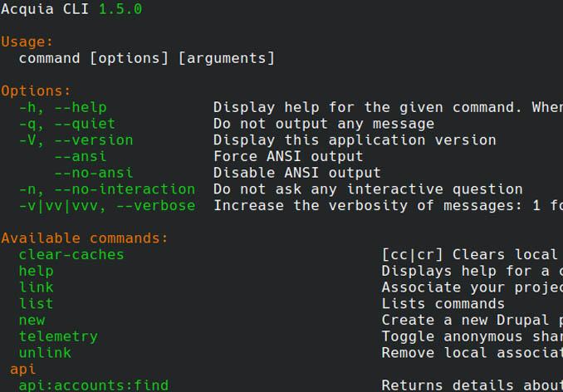Viewport: 563px width, 392px height.
Task: Click the 'api:accounts:find' command
Action: tap(94, 385)
